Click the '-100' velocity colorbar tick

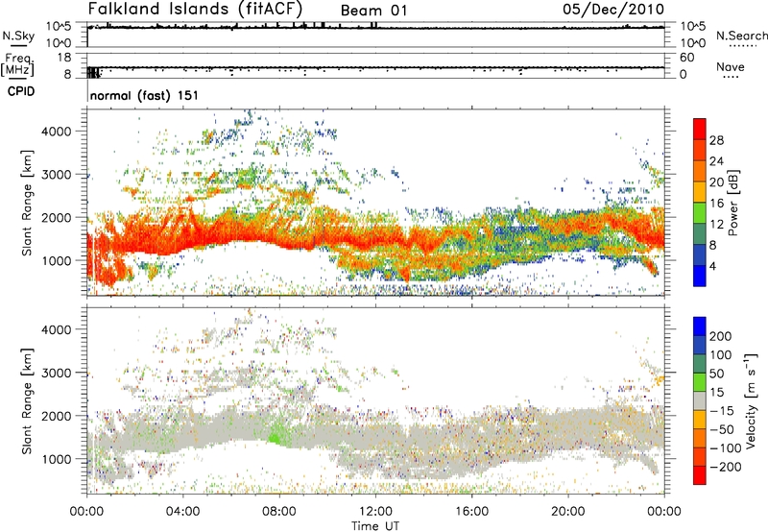pos(726,448)
